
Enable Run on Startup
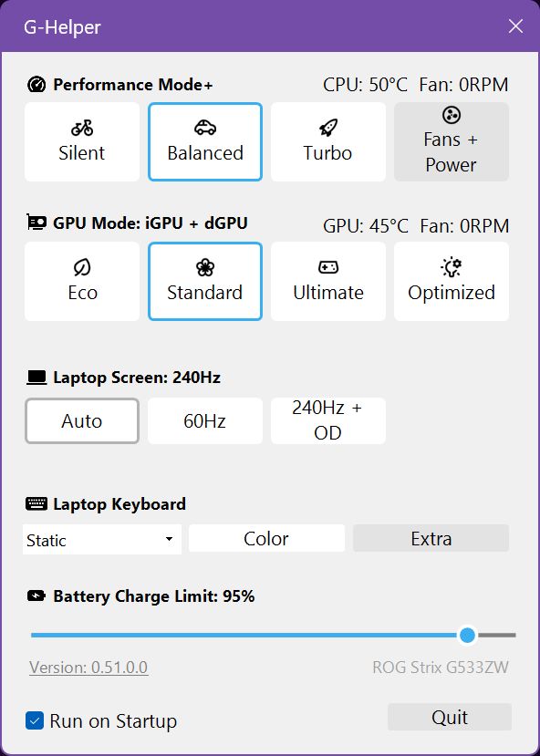coord(36,720)
